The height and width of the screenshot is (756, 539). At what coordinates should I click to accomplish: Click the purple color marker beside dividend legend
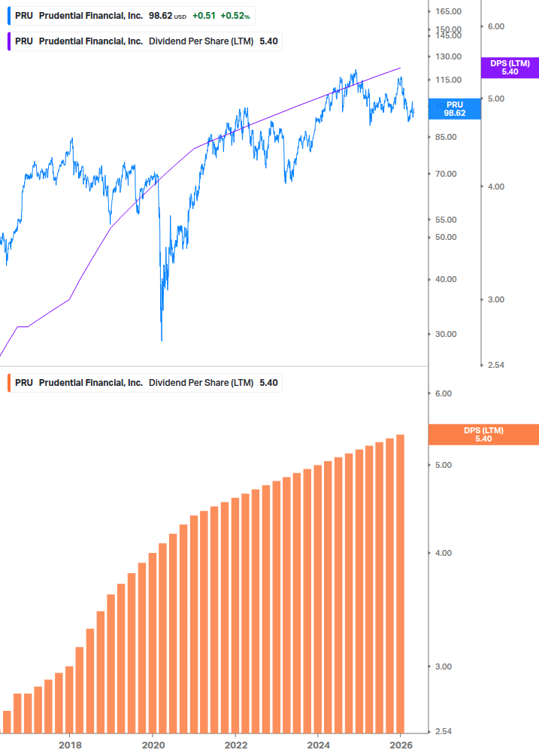coord(9,41)
